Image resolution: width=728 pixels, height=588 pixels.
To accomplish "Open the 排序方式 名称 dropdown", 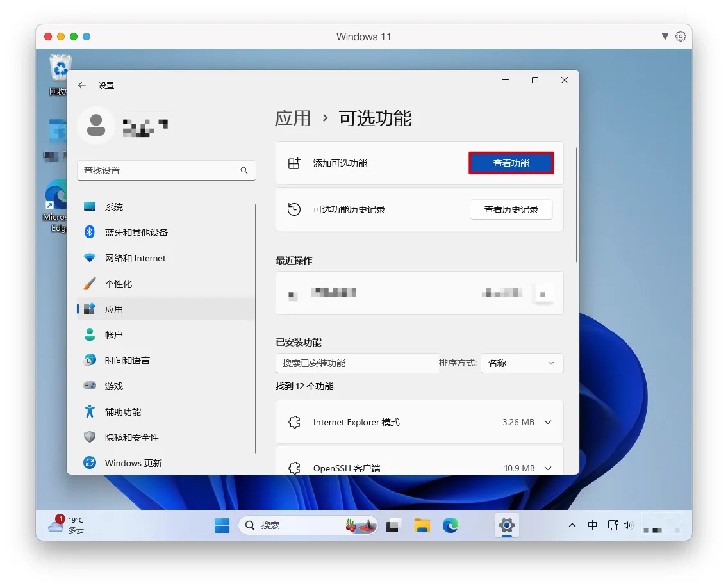I will [522, 363].
